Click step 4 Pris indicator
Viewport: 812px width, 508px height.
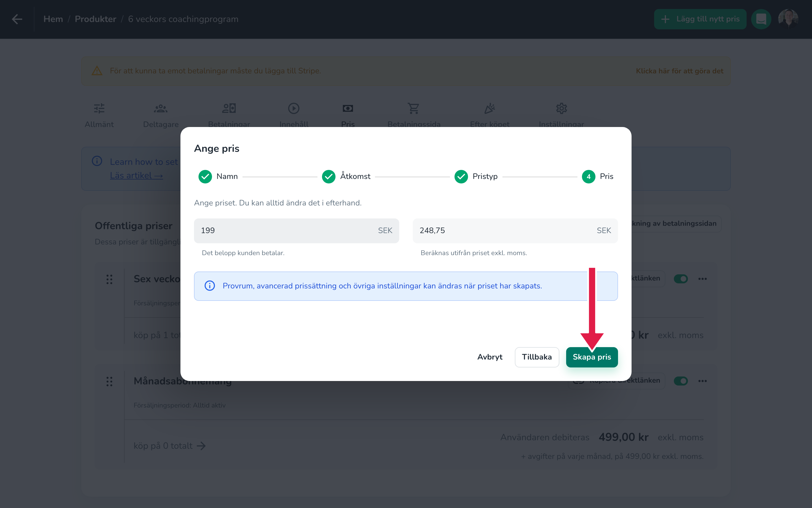click(x=588, y=176)
